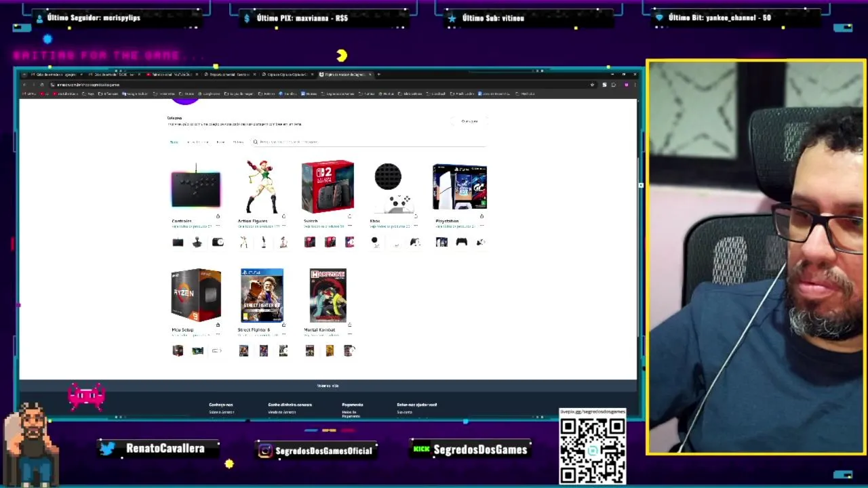
Task: Share the Action Figures collection
Action: pos(283,216)
